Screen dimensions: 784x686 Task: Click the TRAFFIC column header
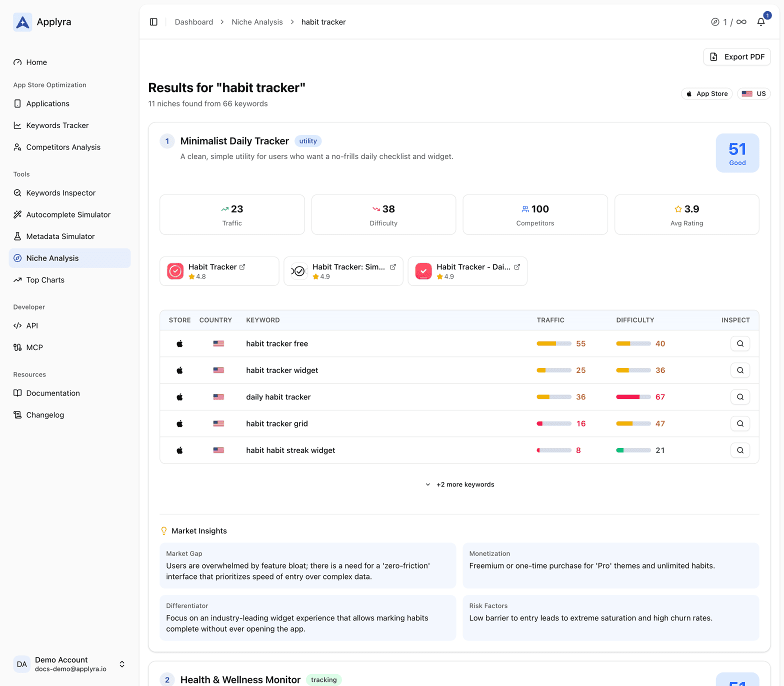(550, 320)
